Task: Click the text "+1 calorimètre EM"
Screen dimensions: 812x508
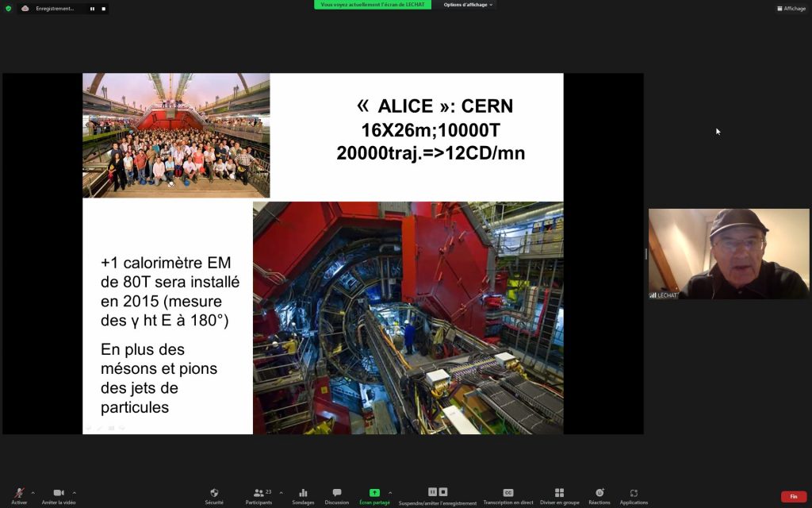Action: (x=166, y=263)
